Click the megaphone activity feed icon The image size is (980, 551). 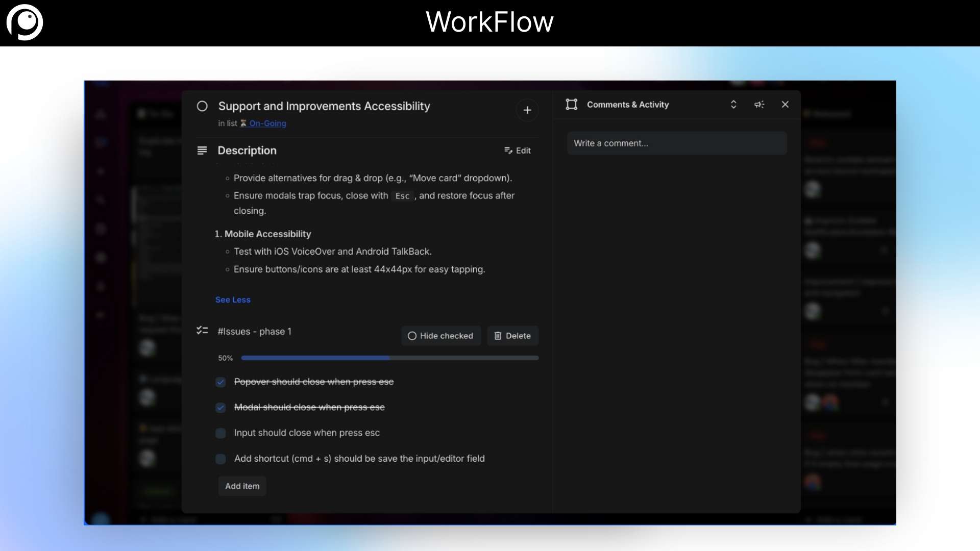759,104
